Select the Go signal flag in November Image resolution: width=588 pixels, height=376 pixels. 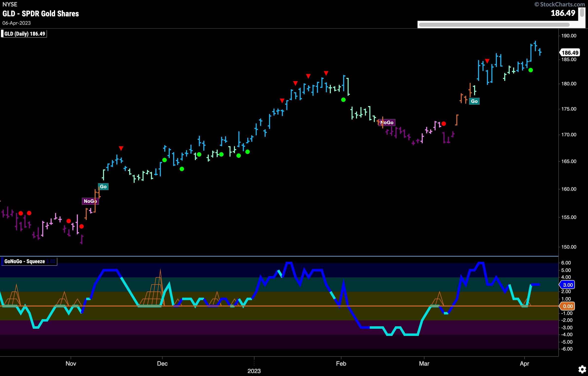pos(103,187)
